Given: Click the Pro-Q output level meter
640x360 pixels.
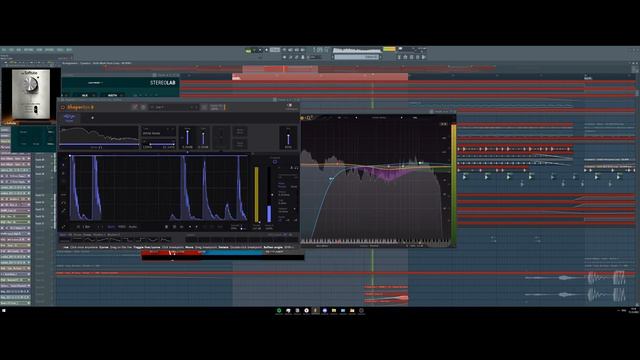Looking at the screenshot, I should click(x=453, y=184).
